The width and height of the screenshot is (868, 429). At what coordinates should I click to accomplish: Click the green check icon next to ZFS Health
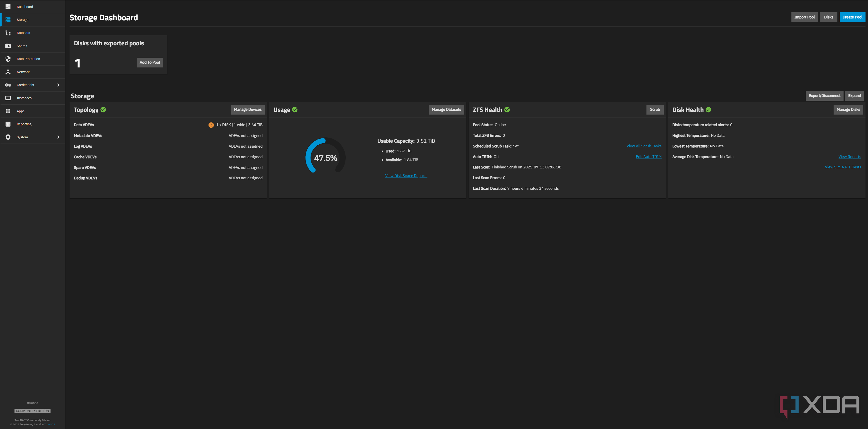pos(507,110)
